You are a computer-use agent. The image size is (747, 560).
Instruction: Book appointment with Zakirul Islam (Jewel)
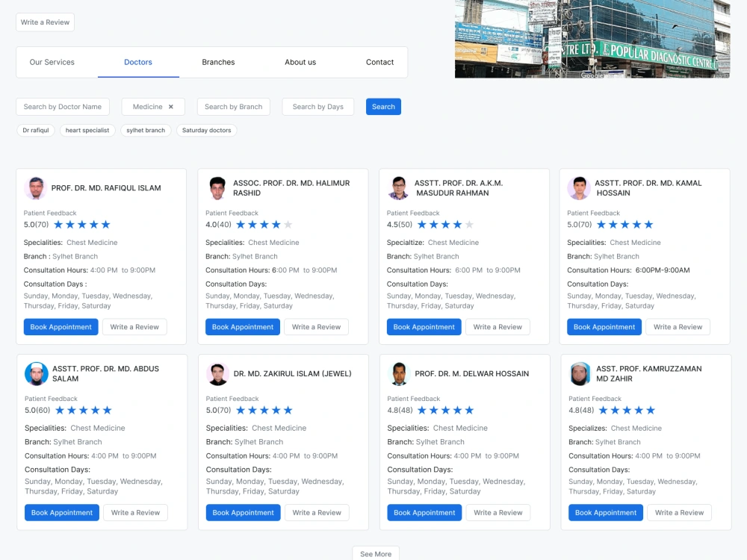(x=243, y=512)
